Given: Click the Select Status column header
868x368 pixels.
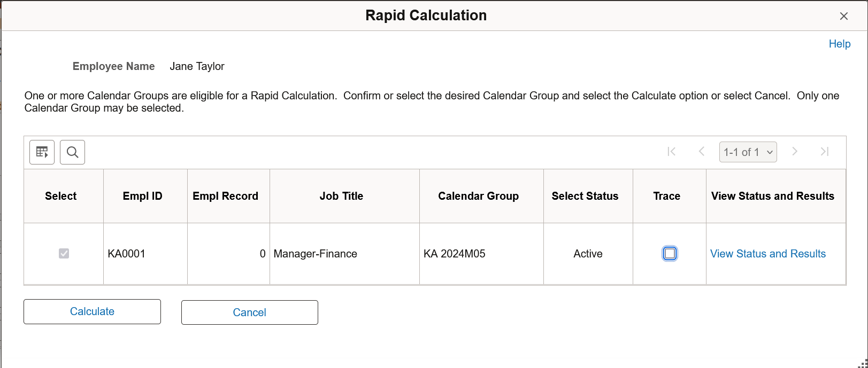Looking at the screenshot, I should 585,196.
